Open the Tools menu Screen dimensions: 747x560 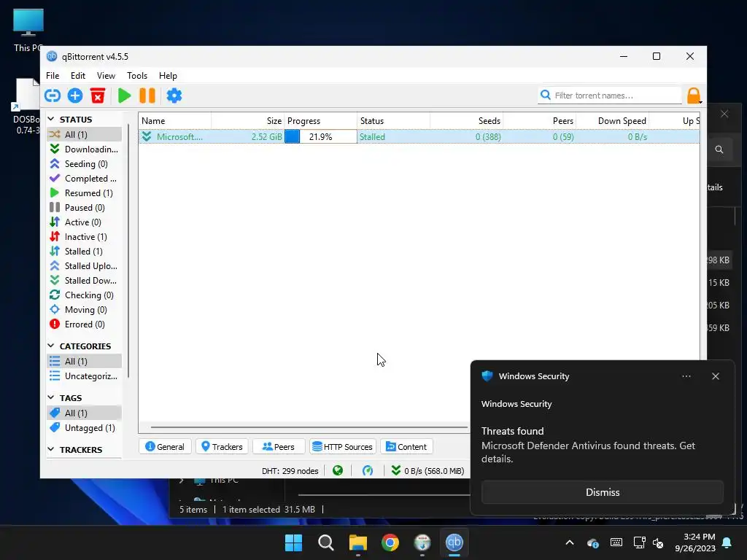click(136, 76)
